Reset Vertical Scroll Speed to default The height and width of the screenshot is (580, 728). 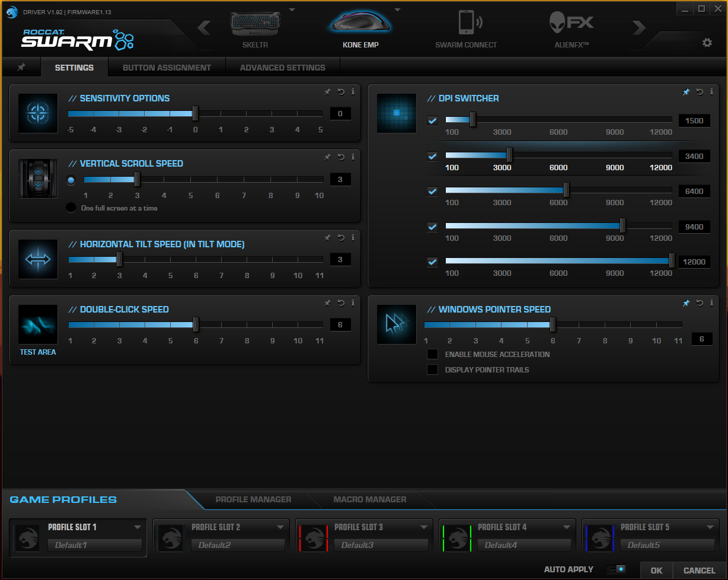341,157
